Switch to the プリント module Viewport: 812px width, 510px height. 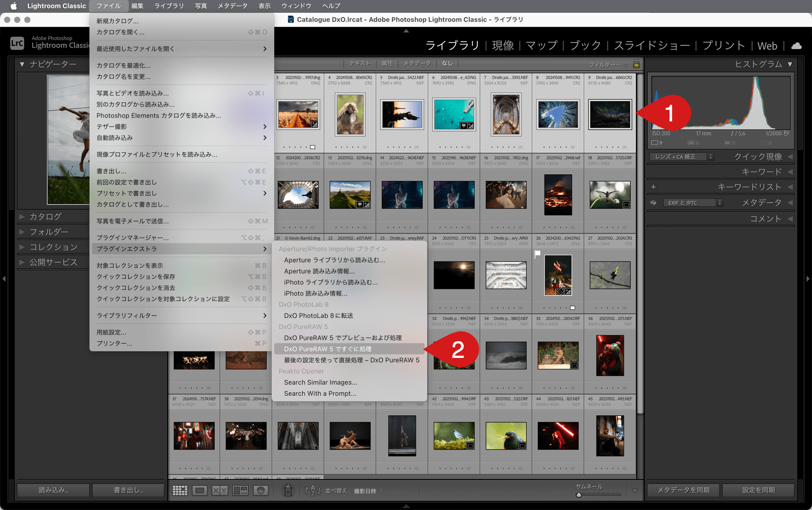724,46
